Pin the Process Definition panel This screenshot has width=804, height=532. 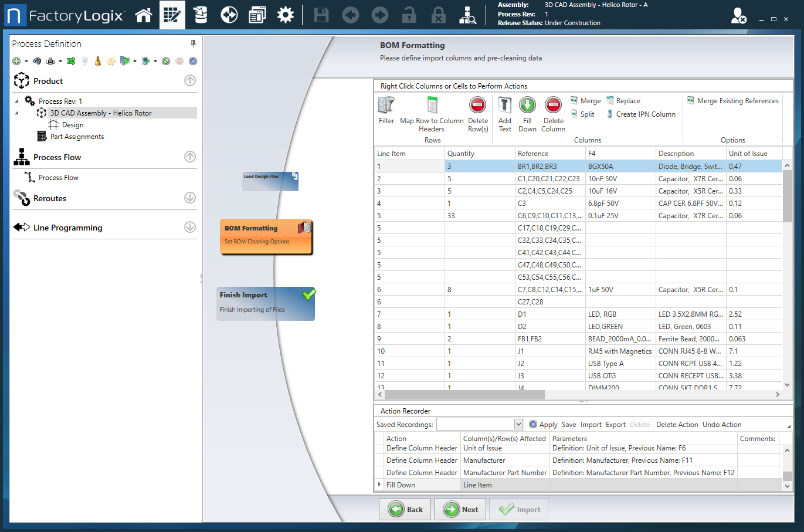[x=193, y=43]
